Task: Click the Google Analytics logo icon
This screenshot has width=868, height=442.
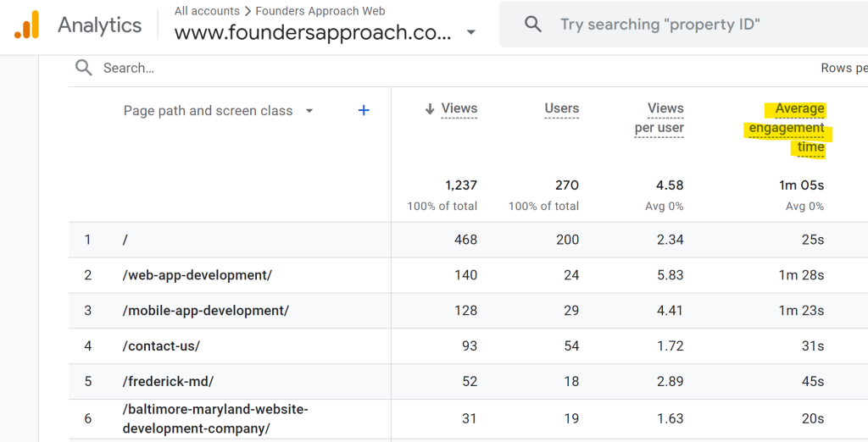Action: (x=26, y=25)
